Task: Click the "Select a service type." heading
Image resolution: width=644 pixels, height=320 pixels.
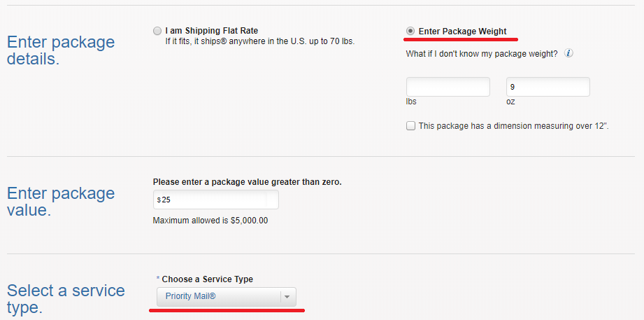Action: 66,299
